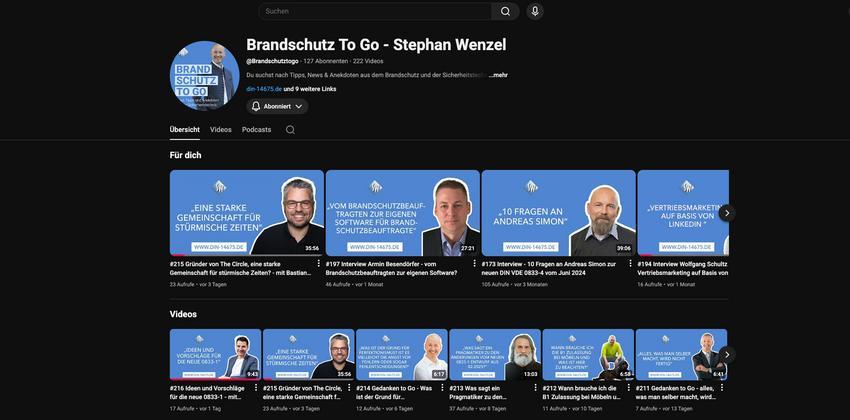This screenshot has height=420, width=850.
Task: Open options menu for video #216
Action: tap(256, 388)
